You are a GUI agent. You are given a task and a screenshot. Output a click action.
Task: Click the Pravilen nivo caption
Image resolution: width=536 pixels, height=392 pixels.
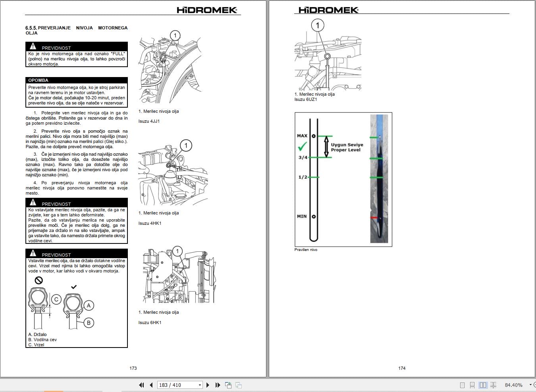tap(306, 250)
